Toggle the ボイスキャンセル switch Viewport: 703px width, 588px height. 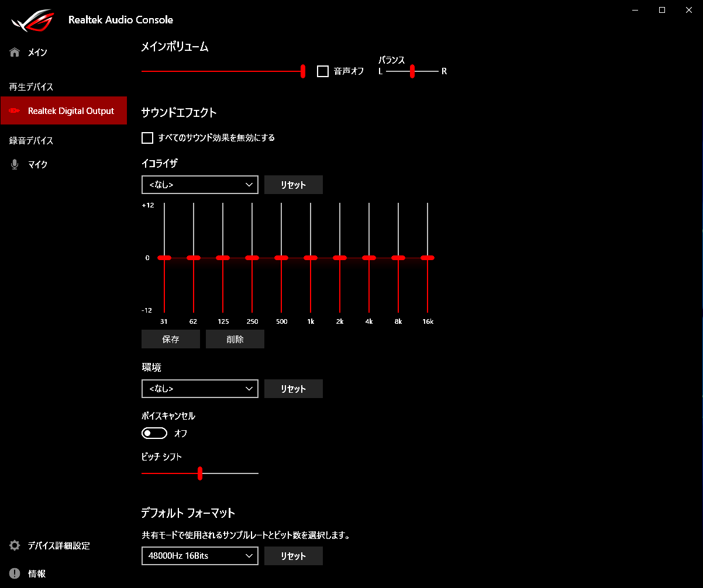[x=154, y=433]
